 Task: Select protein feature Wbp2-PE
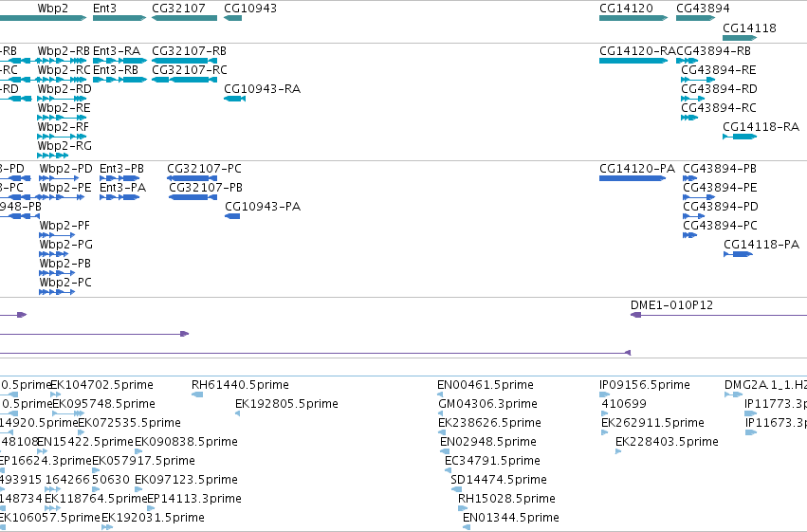click(x=62, y=197)
